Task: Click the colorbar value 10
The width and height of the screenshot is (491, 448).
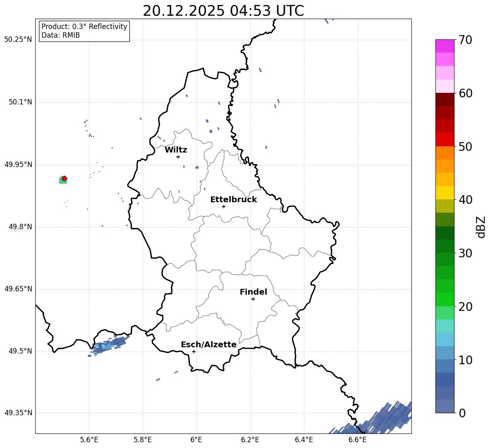Action: (x=465, y=360)
